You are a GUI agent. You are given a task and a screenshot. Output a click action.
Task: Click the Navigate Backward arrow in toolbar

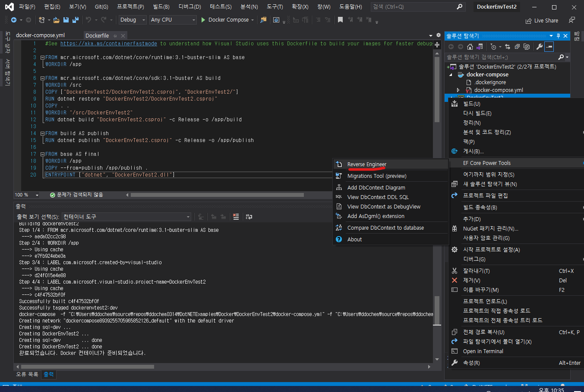(14, 20)
